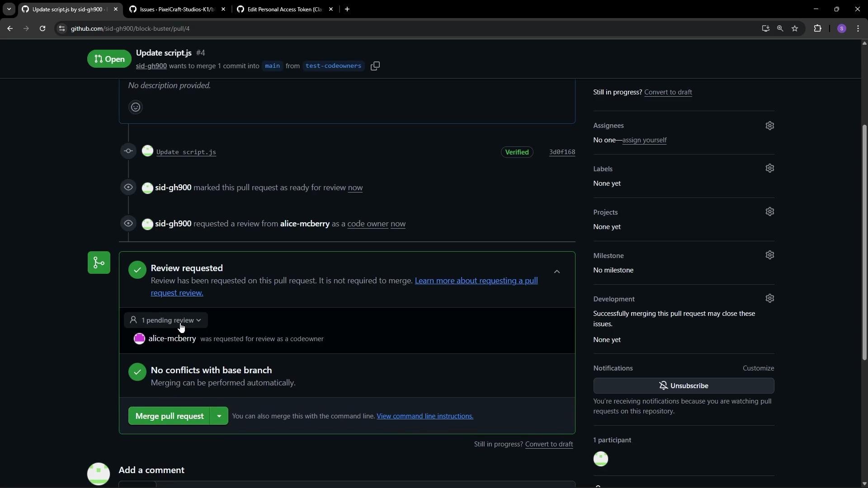Viewport: 868px width, 488px height.
Task: Go back to the previous page
Action: (x=10, y=28)
